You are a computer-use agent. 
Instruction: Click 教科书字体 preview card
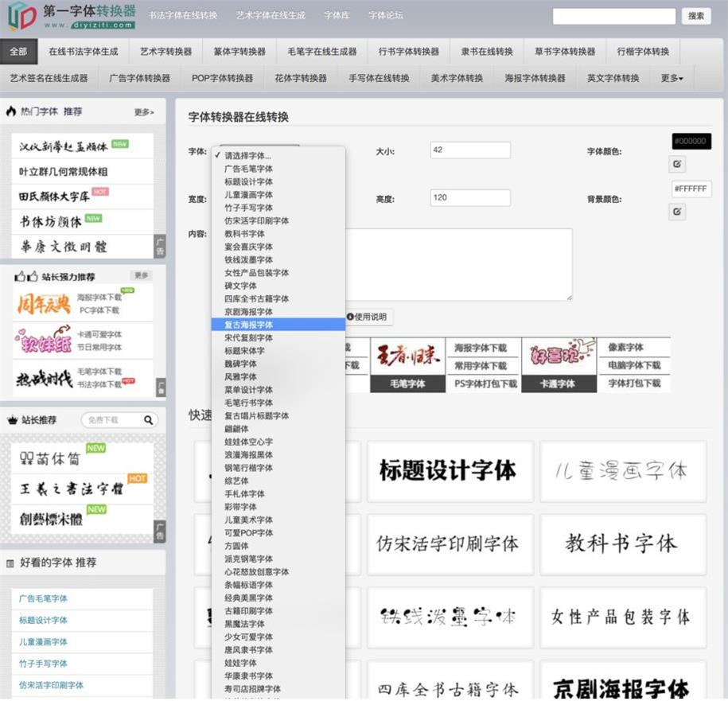coord(623,544)
